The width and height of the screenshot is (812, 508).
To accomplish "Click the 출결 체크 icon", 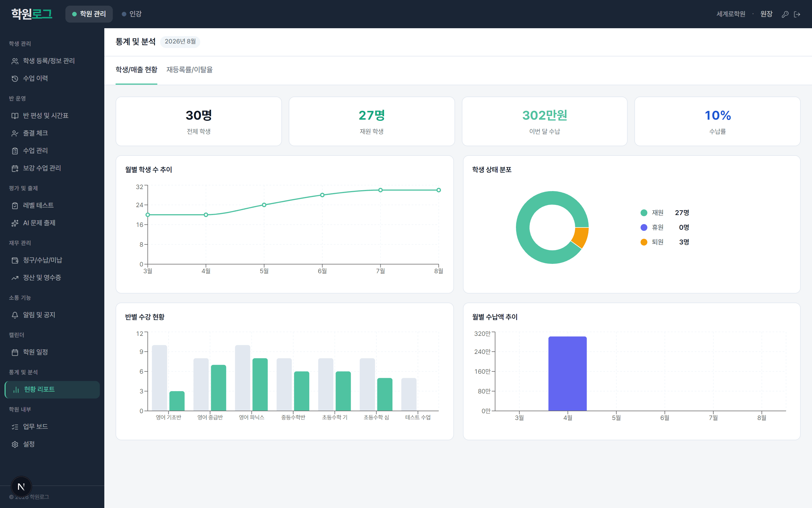I will pyautogui.click(x=15, y=133).
